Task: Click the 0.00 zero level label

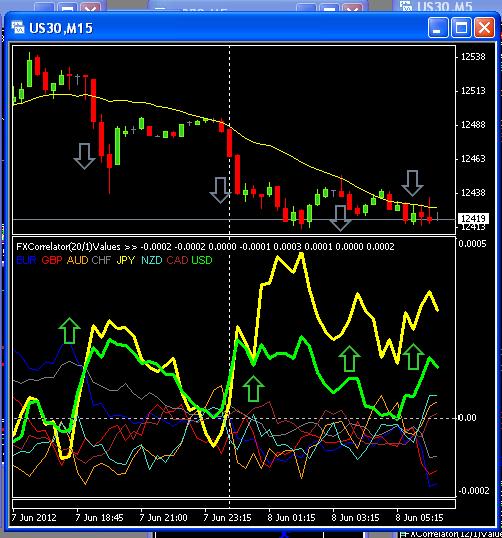Action: [x=468, y=418]
